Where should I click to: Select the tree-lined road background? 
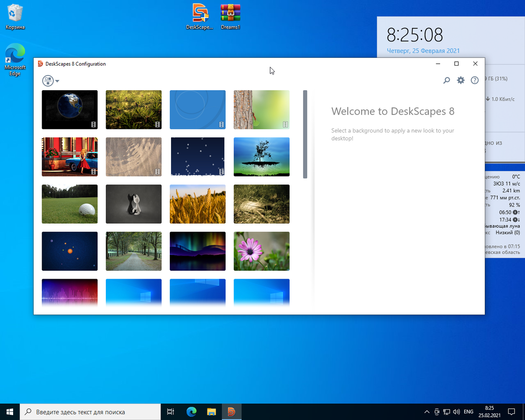(x=133, y=252)
